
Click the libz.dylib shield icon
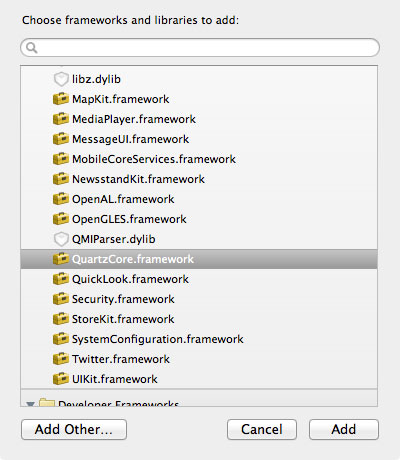[x=61, y=79]
